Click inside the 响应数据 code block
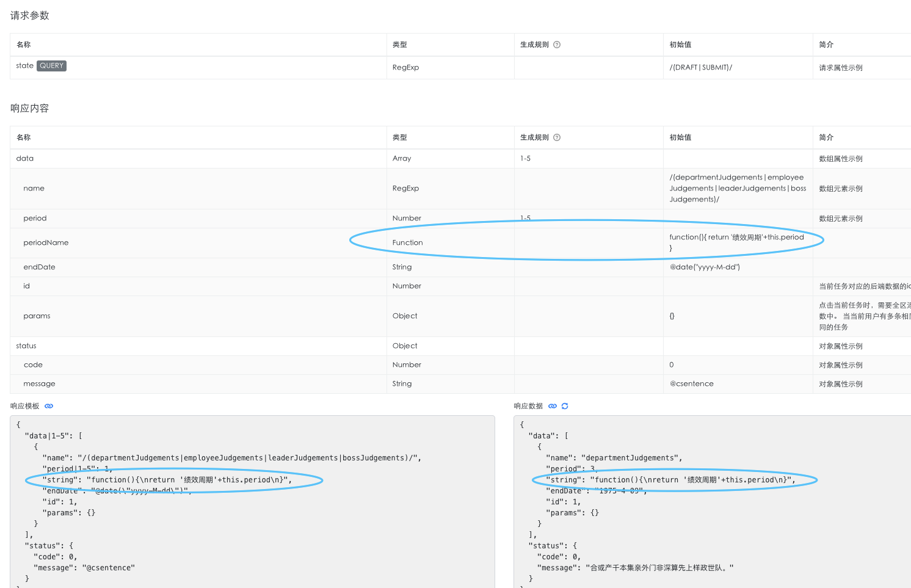 [712, 502]
